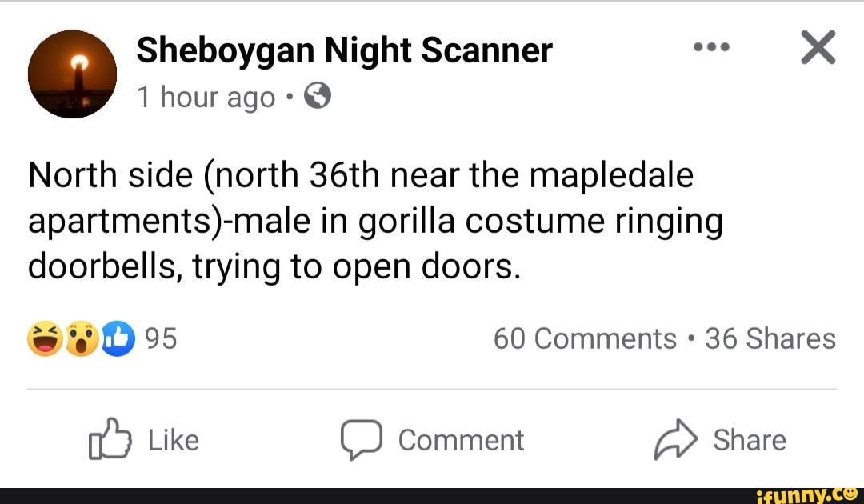This screenshot has width=864, height=504.
Task: Click the Like thumbs-up icon in action bar
Action: click(x=112, y=439)
